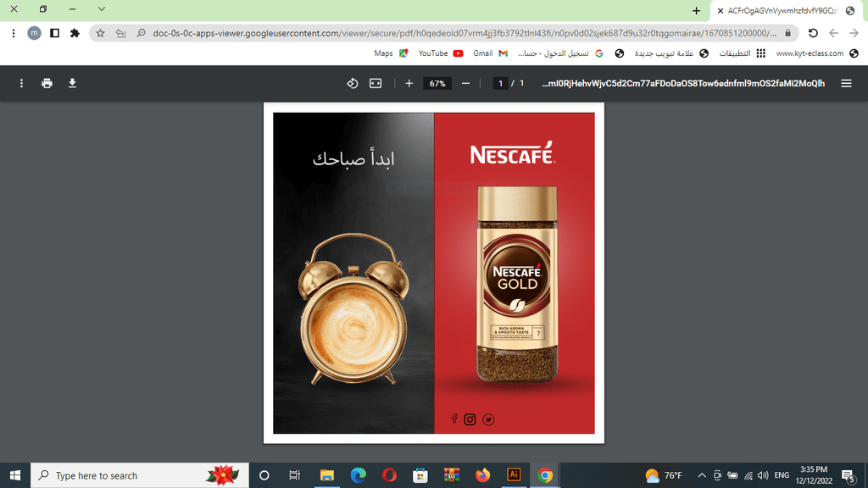Go back in browser history
This screenshot has width=868, height=488.
(x=834, y=33)
